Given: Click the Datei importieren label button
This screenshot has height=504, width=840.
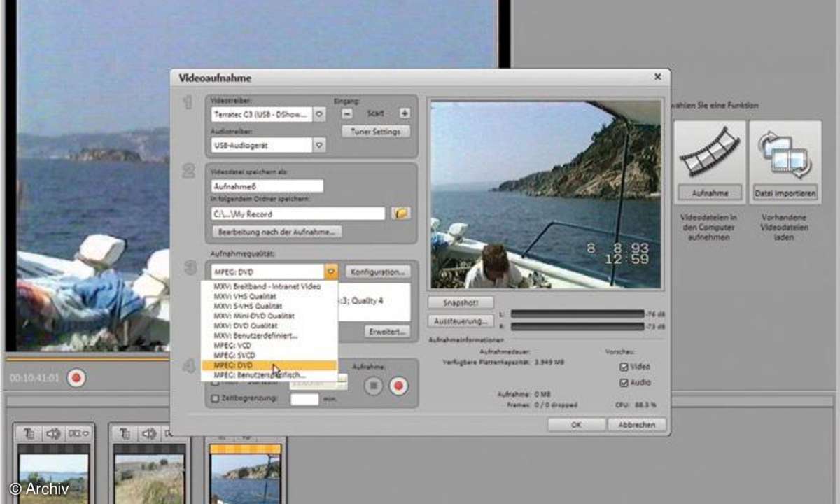Looking at the screenshot, I should pyautogui.click(x=785, y=192).
